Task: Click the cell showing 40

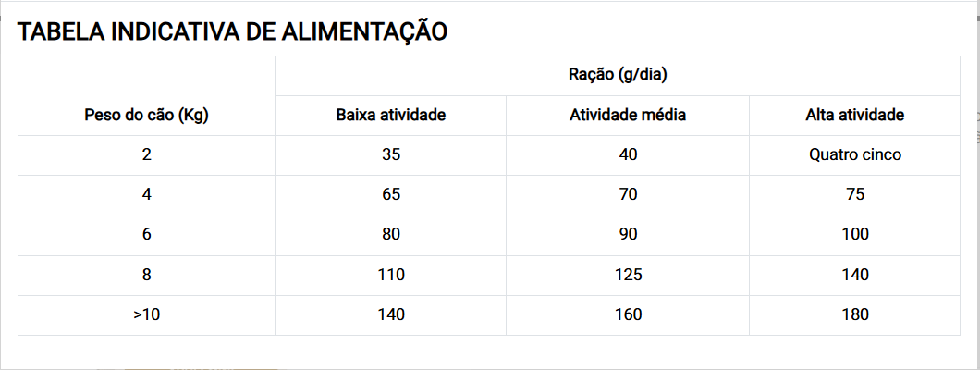Action: [x=628, y=154]
